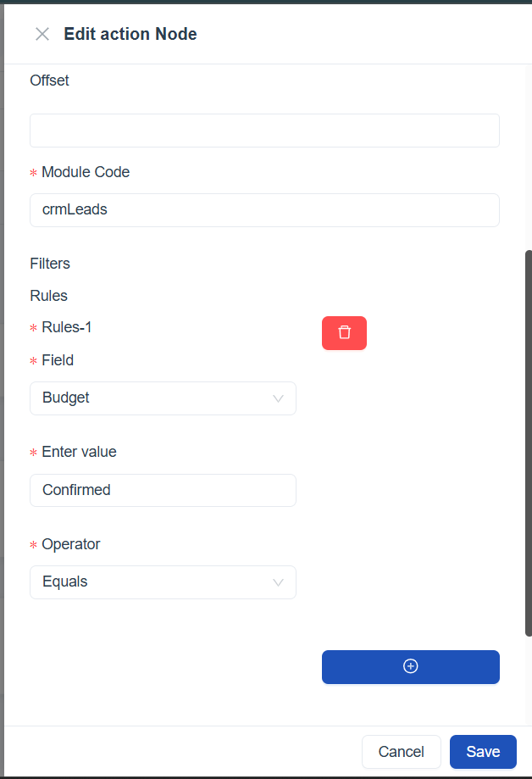Select the Field label above Budget
Viewport: 532px width, 779px height.
pos(58,360)
